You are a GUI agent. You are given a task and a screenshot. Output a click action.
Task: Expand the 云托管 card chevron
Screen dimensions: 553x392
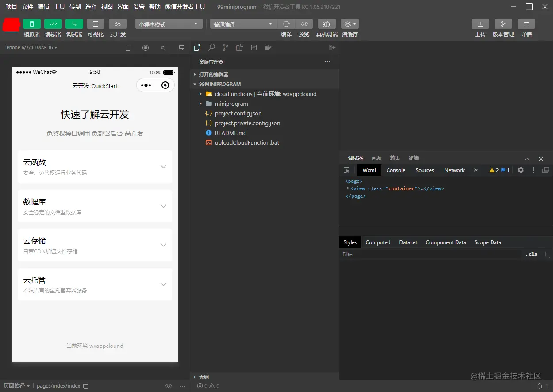[x=163, y=284]
